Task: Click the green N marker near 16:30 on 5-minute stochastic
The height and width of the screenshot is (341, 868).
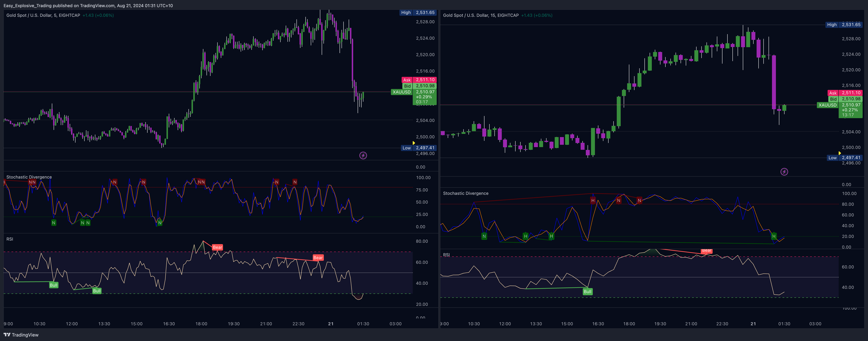Action: [160, 223]
